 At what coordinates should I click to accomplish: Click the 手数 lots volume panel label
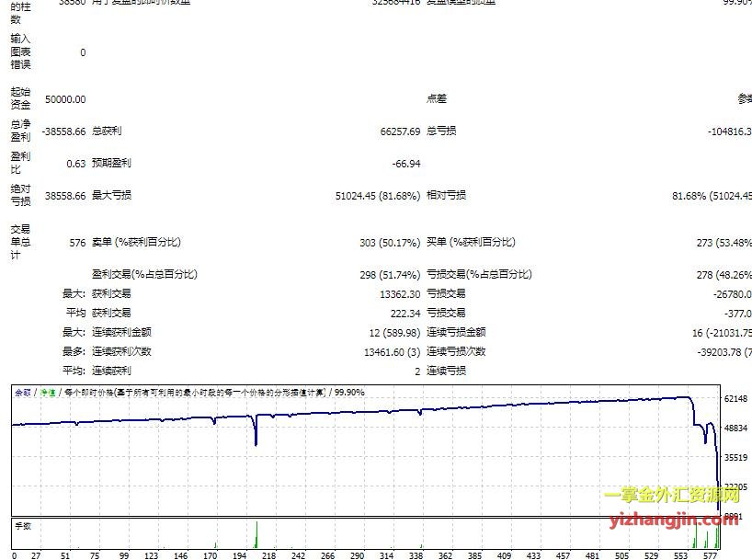pyautogui.click(x=23, y=526)
